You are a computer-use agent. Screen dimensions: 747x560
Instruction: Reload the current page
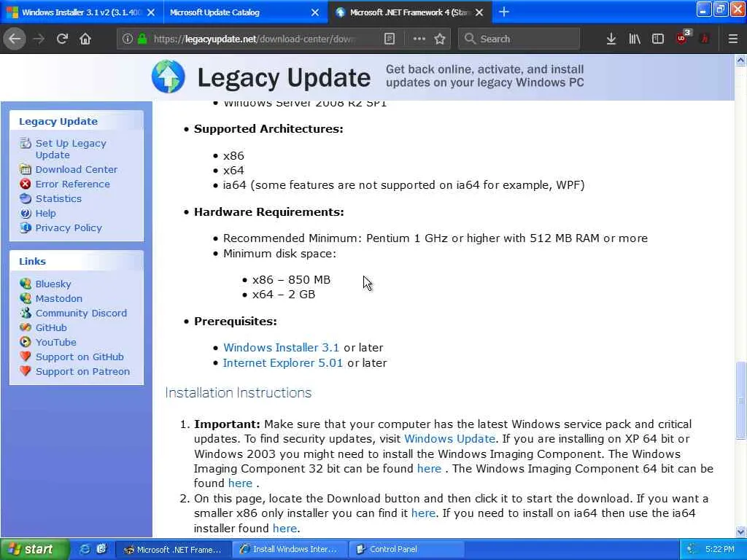[x=62, y=39]
